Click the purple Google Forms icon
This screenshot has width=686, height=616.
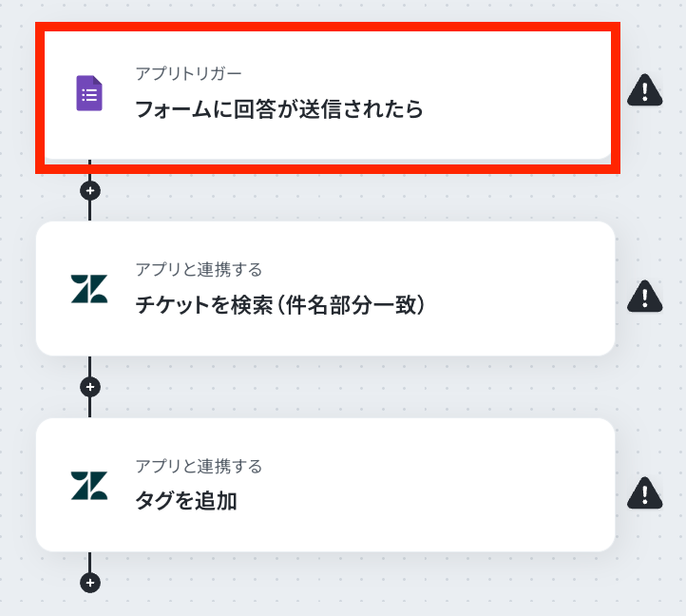(89, 93)
